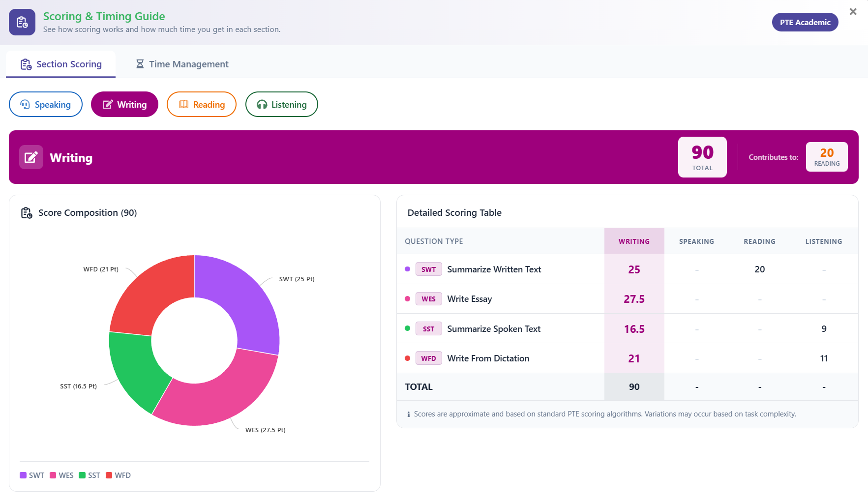Click the headphones icon on Listening button
The image size is (868, 504).
(x=262, y=105)
